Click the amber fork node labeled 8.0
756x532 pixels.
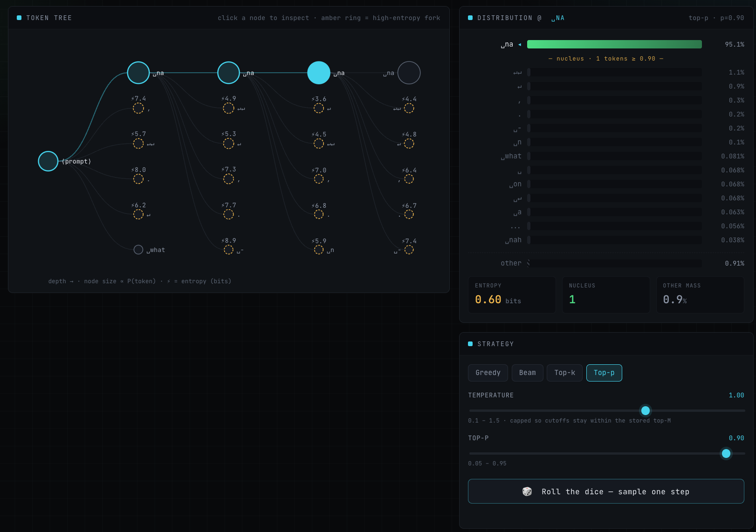(138, 179)
